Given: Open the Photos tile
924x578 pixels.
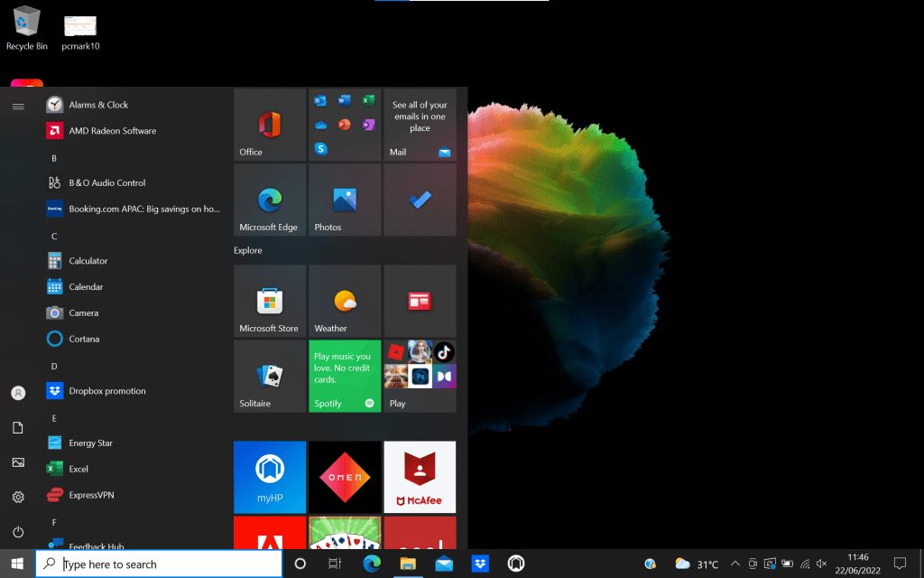Looking at the screenshot, I should 345,200.
